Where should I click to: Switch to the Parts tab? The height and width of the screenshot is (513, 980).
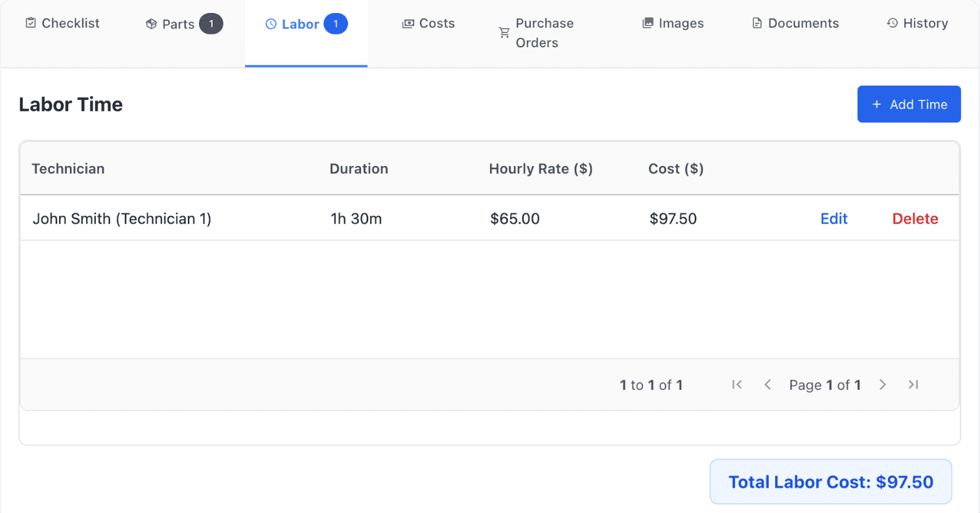pos(184,25)
